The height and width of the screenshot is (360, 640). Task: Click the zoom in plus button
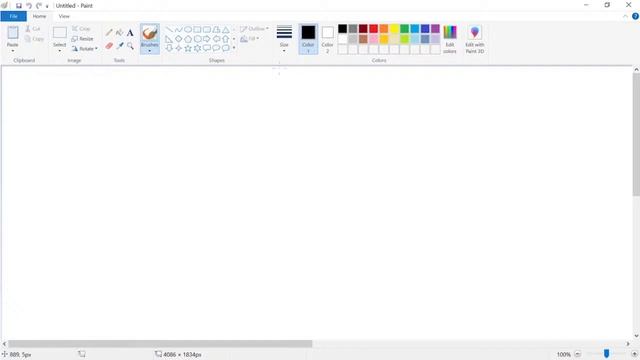[635, 354]
